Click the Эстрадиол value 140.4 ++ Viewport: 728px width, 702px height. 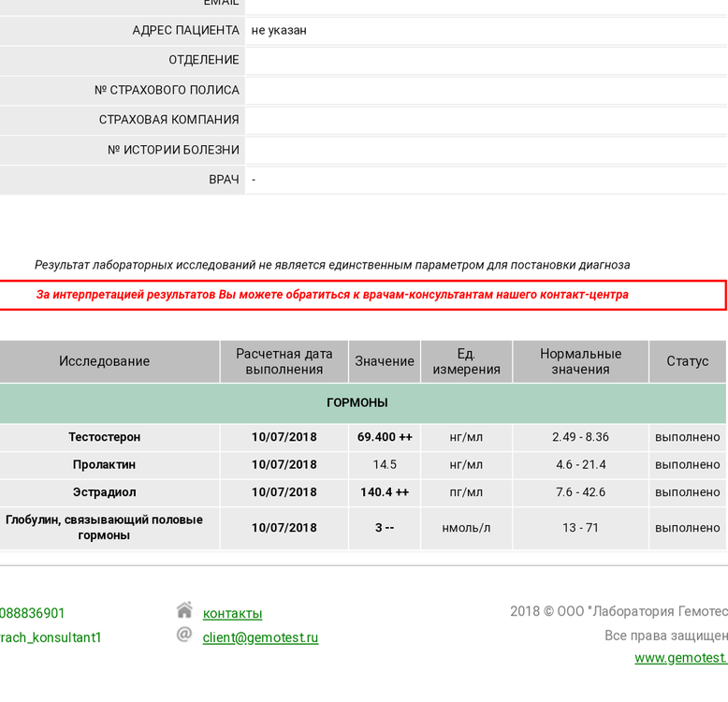point(384,492)
